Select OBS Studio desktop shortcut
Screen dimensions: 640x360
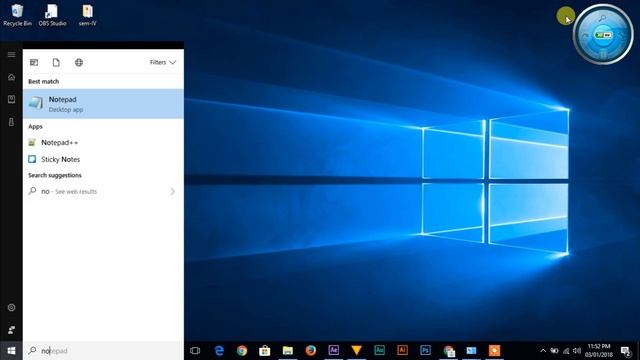(x=52, y=15)
